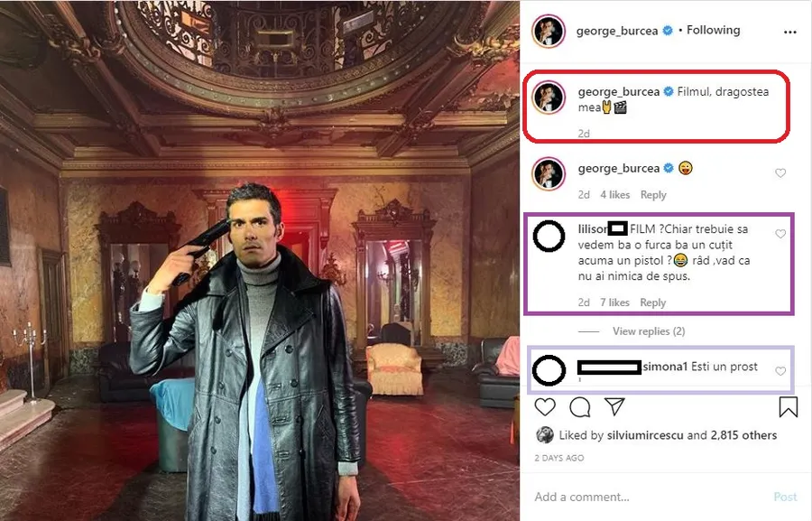This screenshot has width=812, height=521.
Task: View the 7 likes on lilisor comment
Action: pos(614,302)
